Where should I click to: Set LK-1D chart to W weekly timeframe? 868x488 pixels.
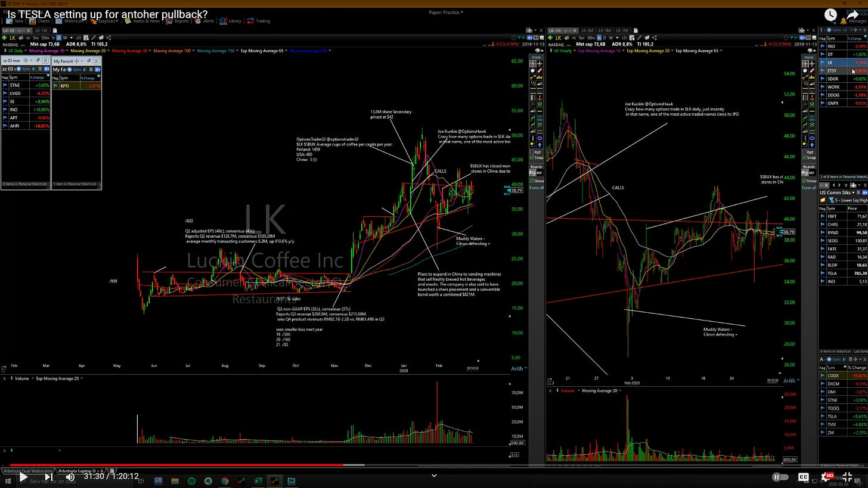click(65, 38)
